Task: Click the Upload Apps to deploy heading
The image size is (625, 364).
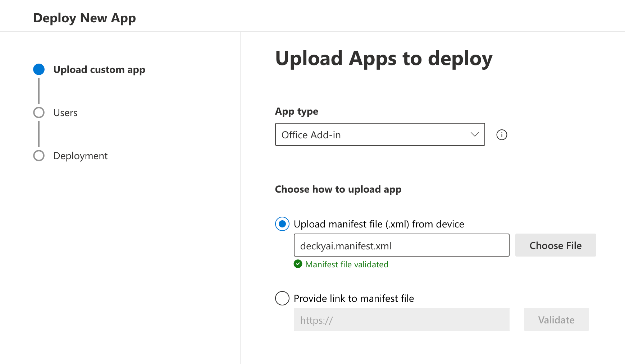Action: [384, 59]
